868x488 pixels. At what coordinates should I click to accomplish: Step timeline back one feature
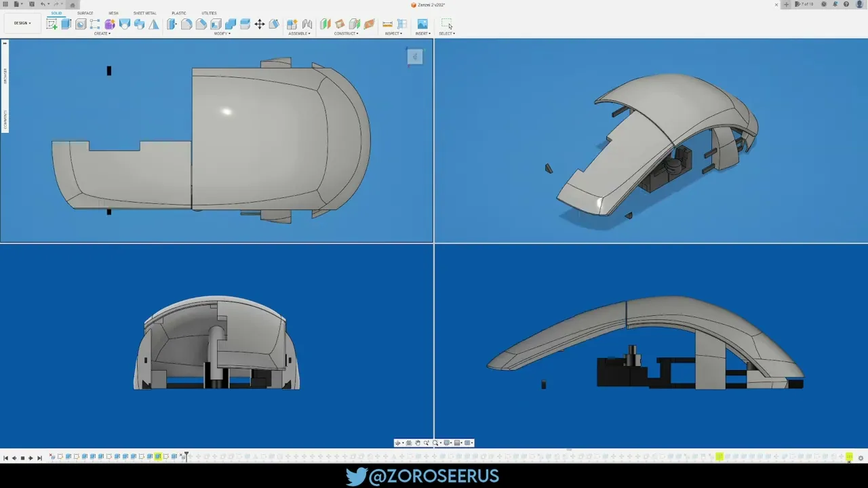[x=14, y=458]
